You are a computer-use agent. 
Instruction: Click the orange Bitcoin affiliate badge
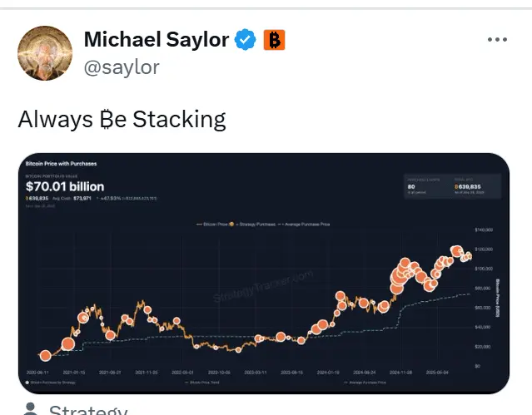point(274,40)
